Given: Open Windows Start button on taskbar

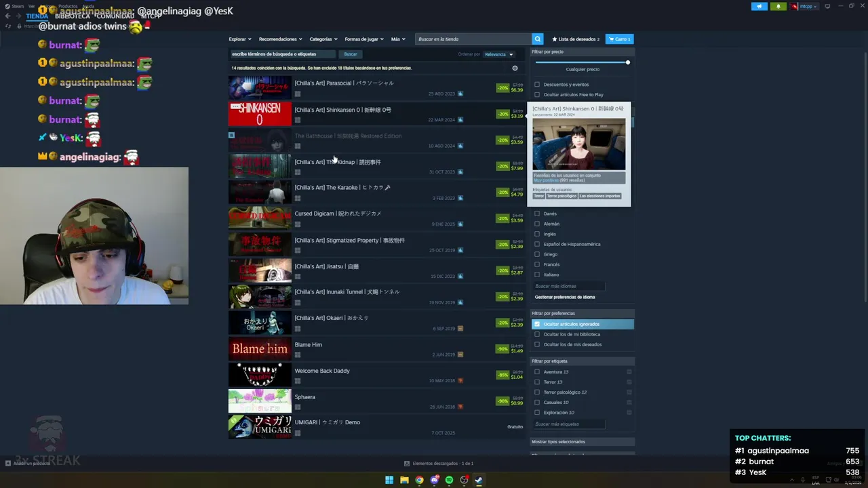Looking at the screenshot, I should click(x=389, y=480).
